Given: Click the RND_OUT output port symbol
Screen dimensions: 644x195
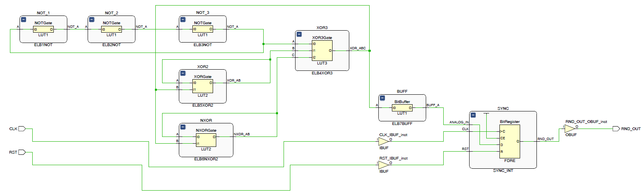Looking at the screenshot, I should pos(616,129).
